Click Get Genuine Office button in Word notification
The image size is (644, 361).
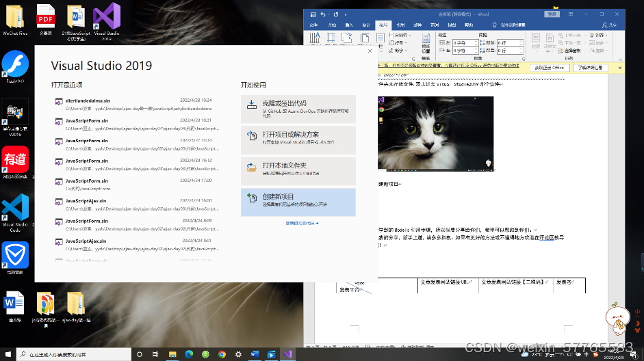pyautogui.click(x=549, y=68)
